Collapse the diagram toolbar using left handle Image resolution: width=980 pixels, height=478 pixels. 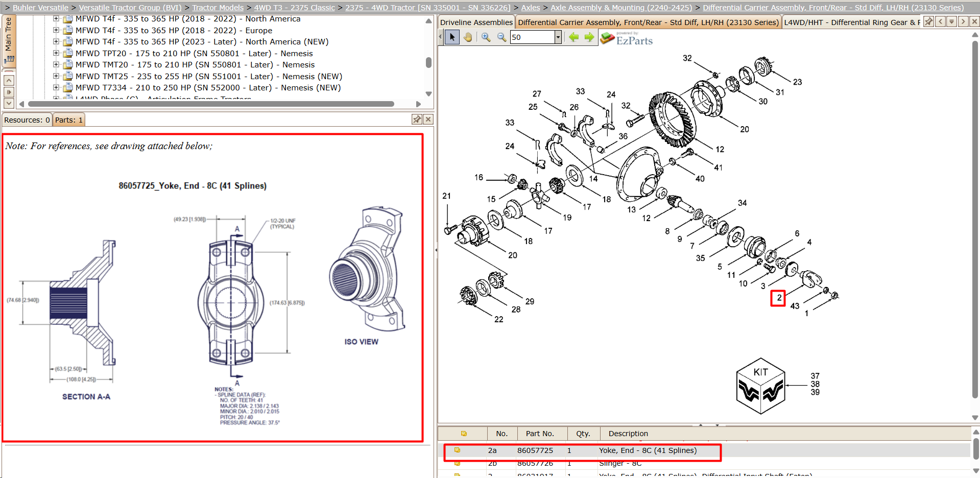point(439,37)
